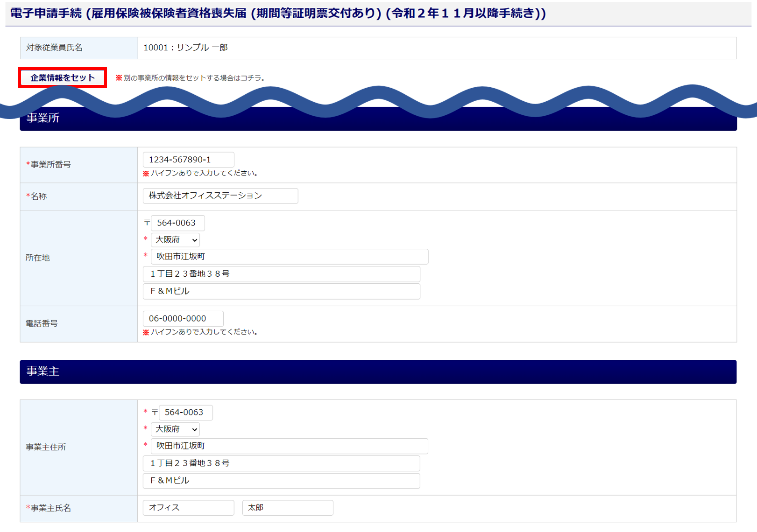757x532 pixels.
Task: Click the hyphen hint under 事業所番号
Action: coord(201,173)
